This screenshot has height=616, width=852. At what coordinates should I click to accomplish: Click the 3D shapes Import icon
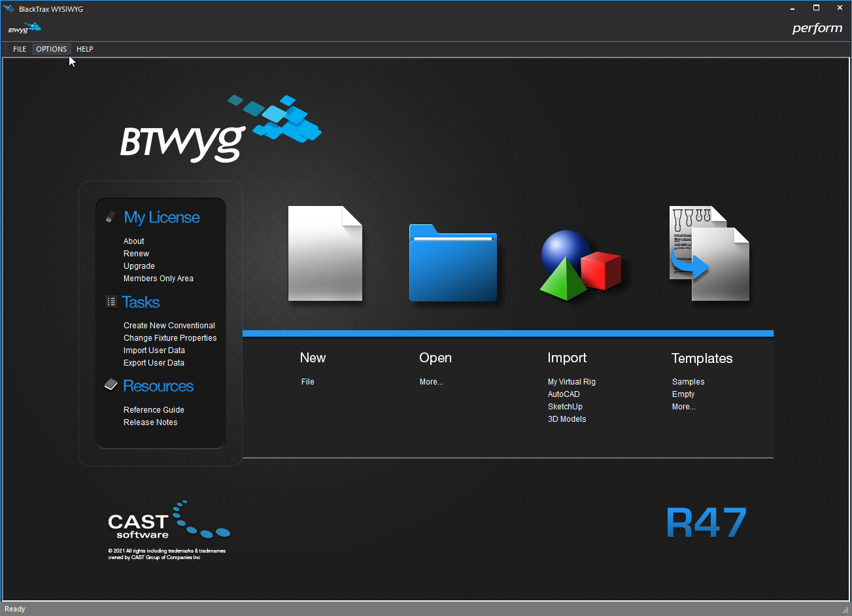[x=579, y=265]
